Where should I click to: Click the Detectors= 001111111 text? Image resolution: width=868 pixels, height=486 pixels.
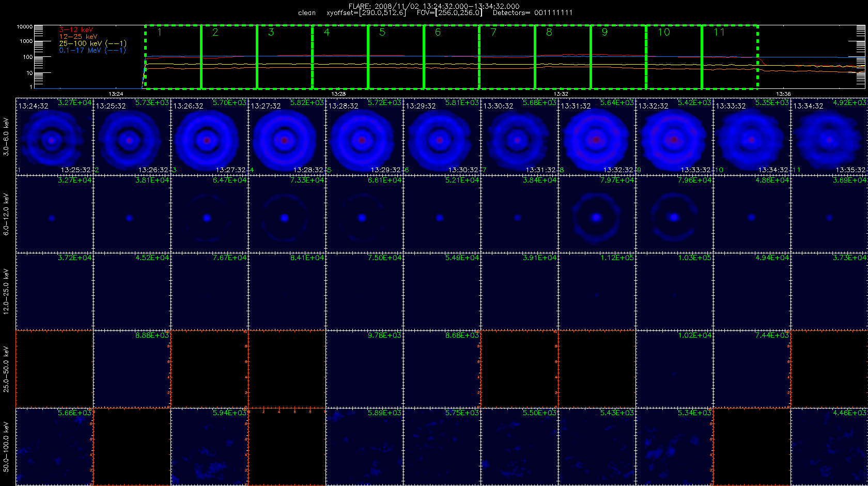tap(533, 13)
